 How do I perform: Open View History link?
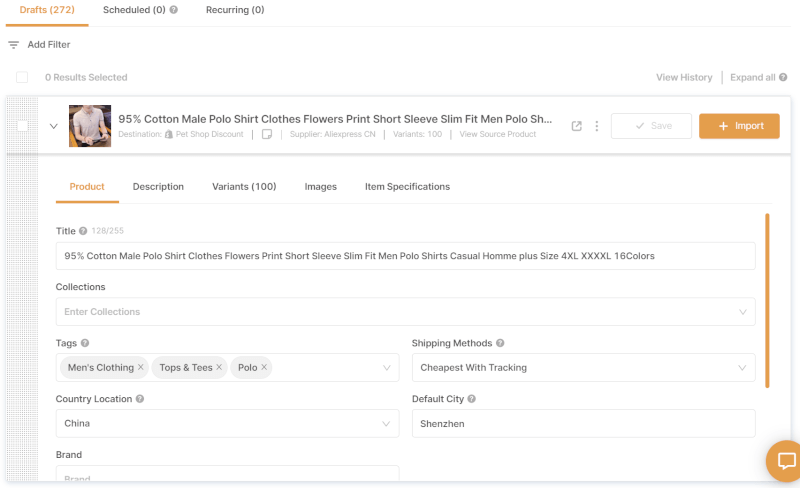click(684, 77)
